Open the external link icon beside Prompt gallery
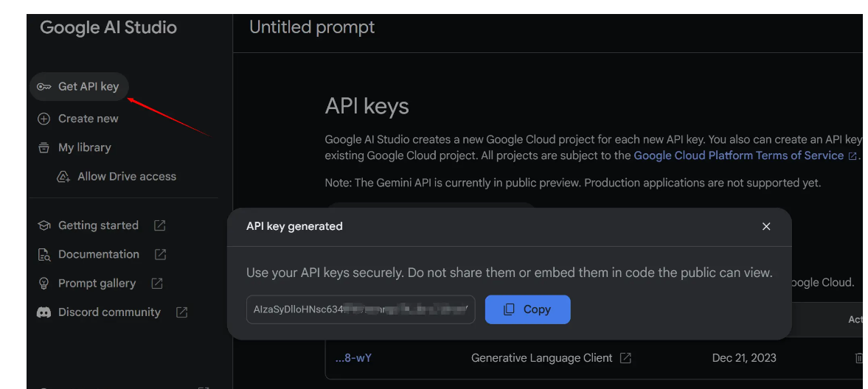This screenshot has width=868, height=389. pos(156,284)
